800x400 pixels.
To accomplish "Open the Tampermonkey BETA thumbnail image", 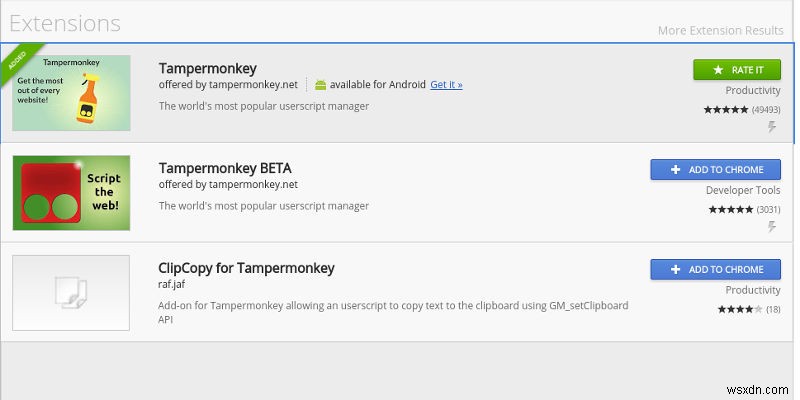I will 71,192.
